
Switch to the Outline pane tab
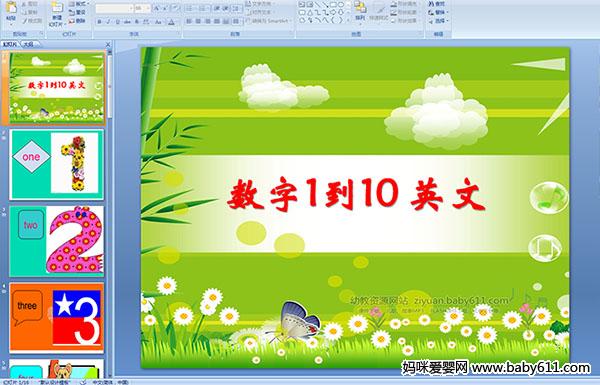tap(28, 44)
